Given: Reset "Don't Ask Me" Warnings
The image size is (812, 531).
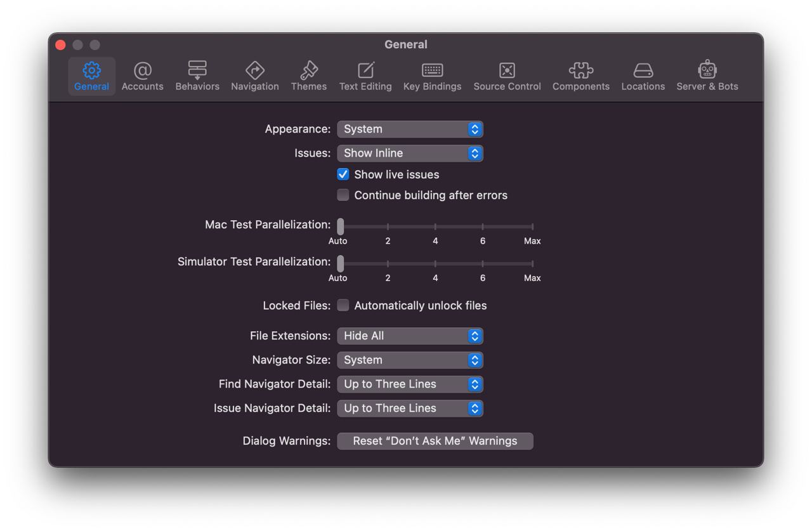Looking at the screenshot, I should pos(435,441).
